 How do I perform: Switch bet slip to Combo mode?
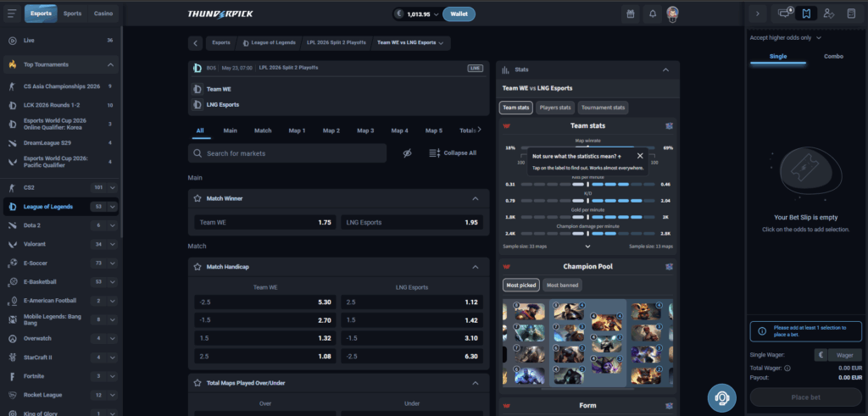click(x=833, y=57)
